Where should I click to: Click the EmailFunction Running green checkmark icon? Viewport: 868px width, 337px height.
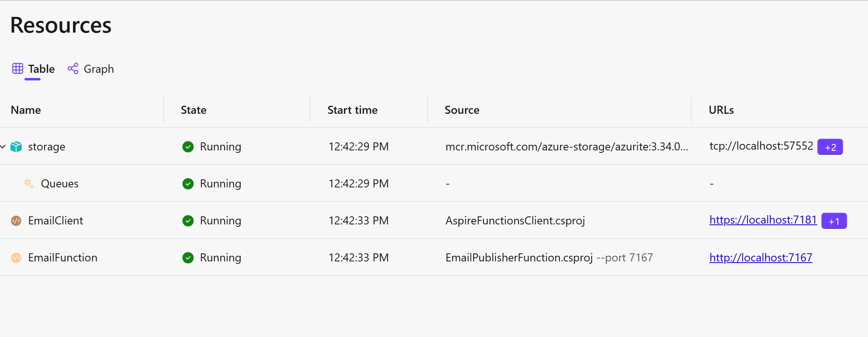pos(188,258)
